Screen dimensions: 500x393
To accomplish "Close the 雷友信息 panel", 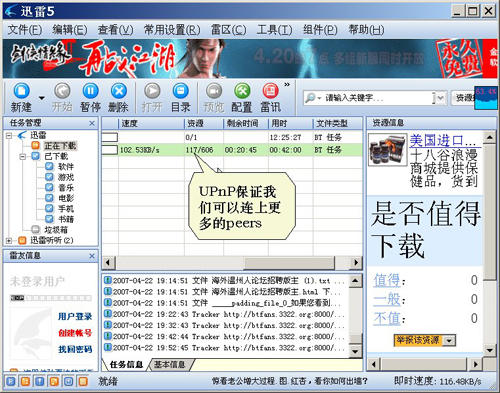I will pyautogui.click(x=92, y=256).
